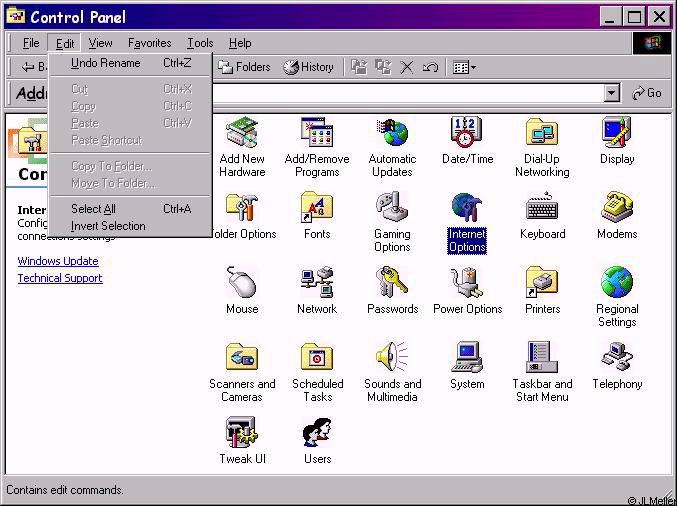The height and width of the screenshot is (506, 677).
Task: Click the Modems icon
Action: point(617,207)
